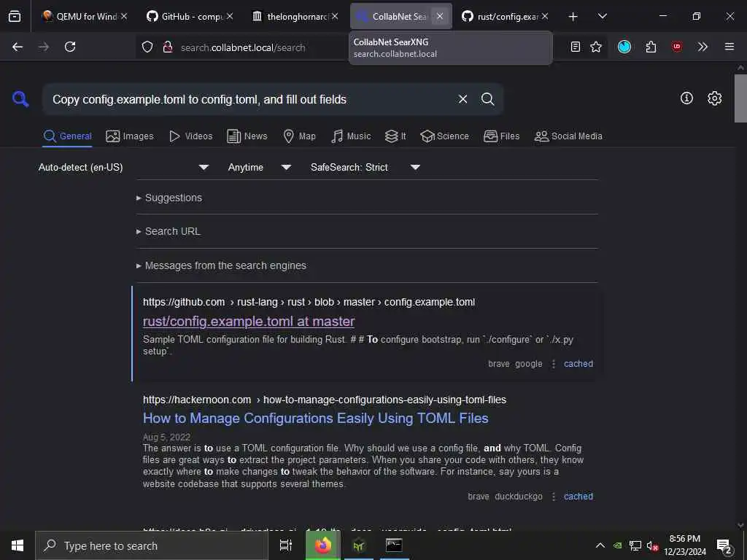Image resolution: width=747 pixels, height=560 pixels.
Task: Show more toolbar tools chevrons
Action: coord(703,47)
